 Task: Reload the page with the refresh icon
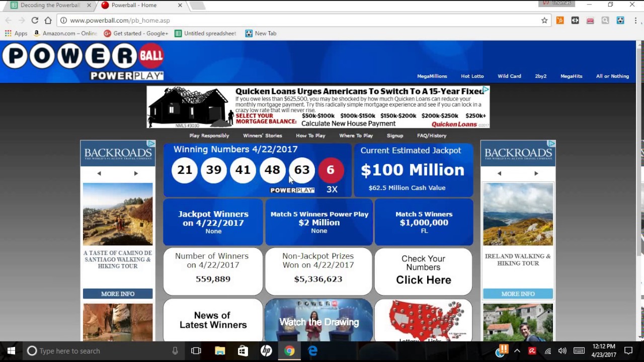pyautogui.click(x=35, y=21)
